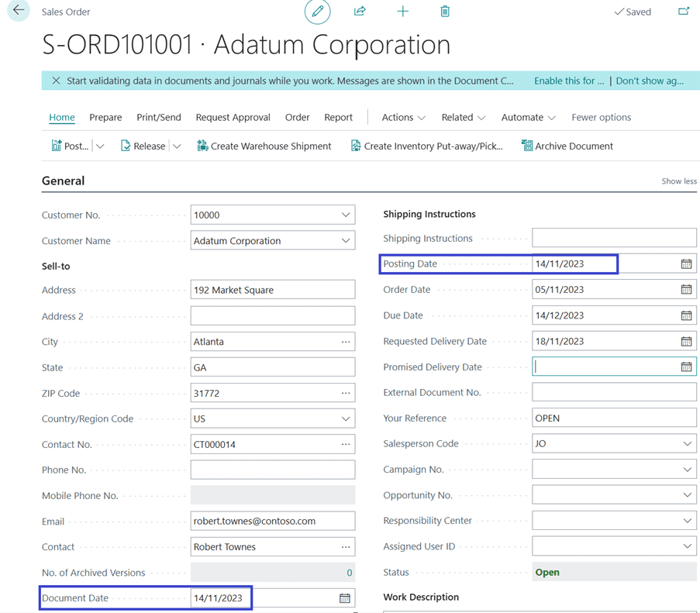Open Document Date calendar picker

click(x=345, y=598)
